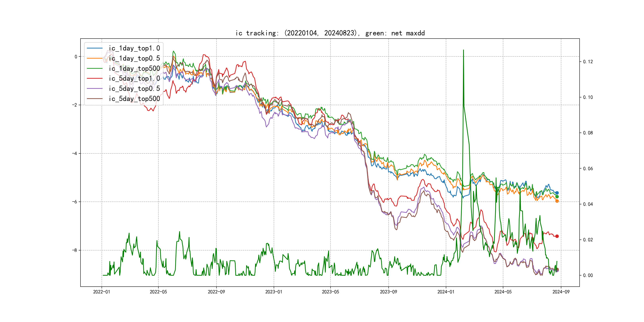Click the -8 left y-axis tick label
644x322 pixels.
[x=75, y=250]
